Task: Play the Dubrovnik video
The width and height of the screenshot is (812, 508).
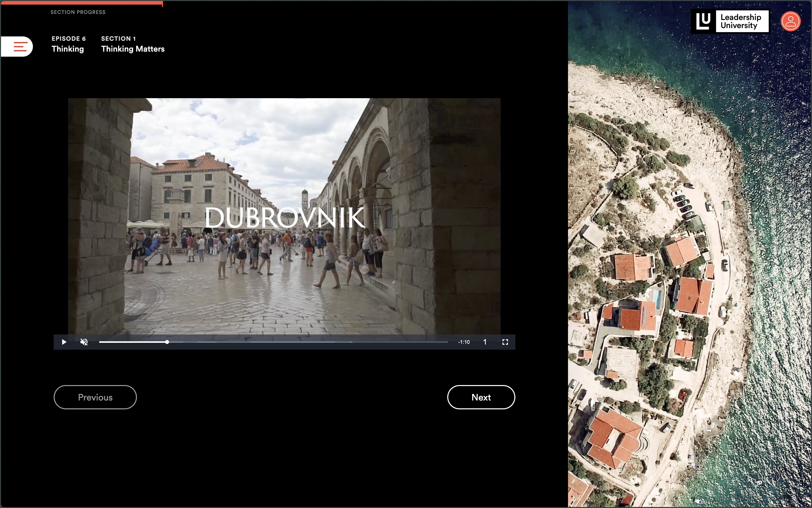Action: coord(64,342)
